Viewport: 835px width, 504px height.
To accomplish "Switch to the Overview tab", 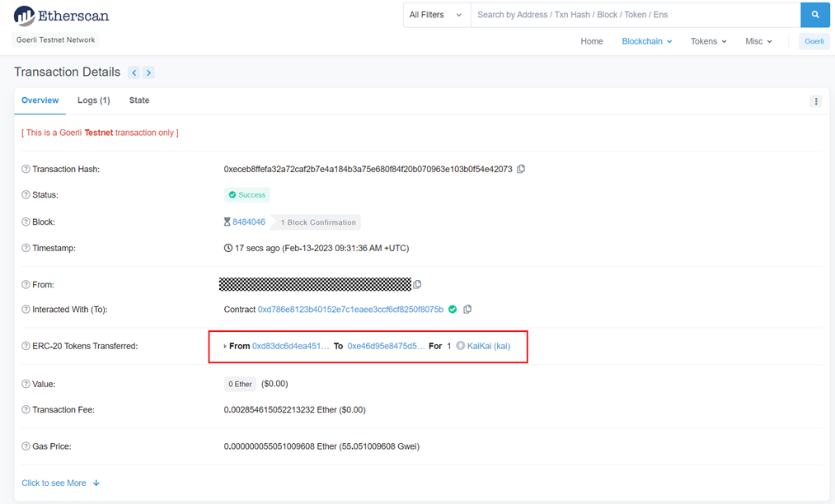I will tap(40, 100).
